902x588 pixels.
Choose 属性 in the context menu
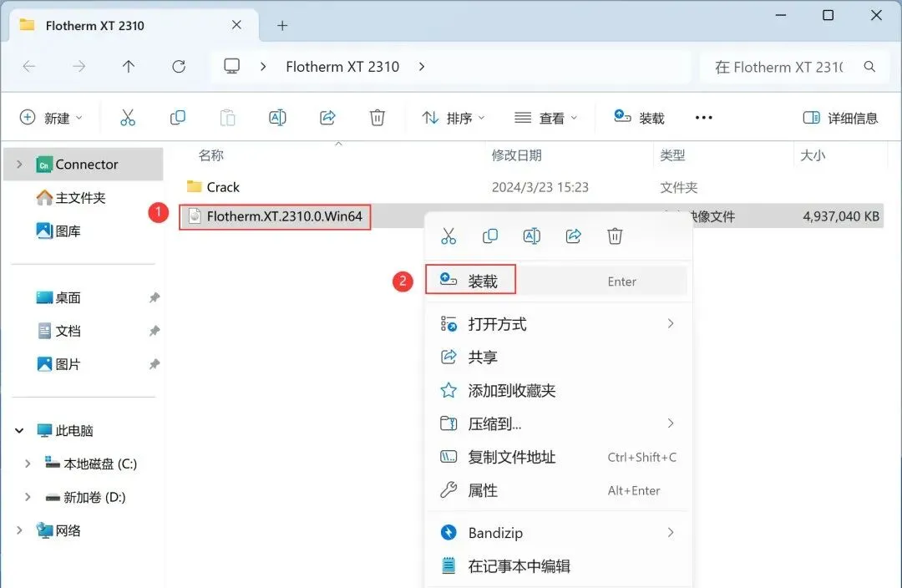click(x=556, y=491)
